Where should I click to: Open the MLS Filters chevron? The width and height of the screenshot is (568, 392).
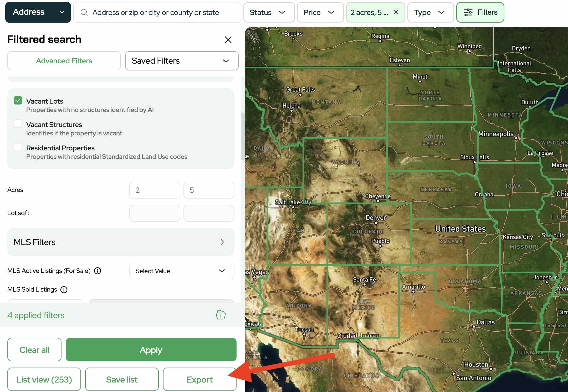point(222,242)
